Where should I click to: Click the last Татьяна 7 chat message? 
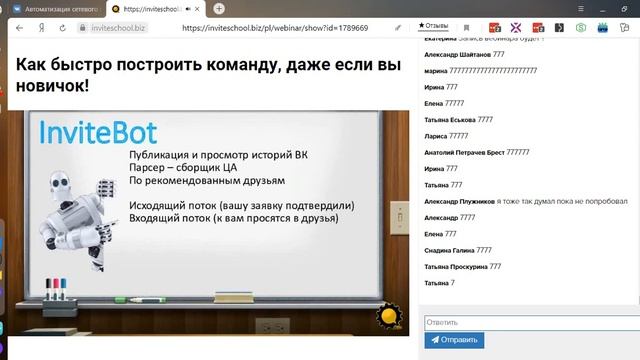440,283
